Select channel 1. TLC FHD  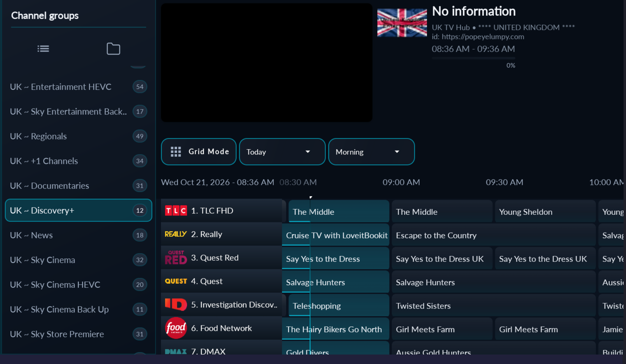click(221, 211)
